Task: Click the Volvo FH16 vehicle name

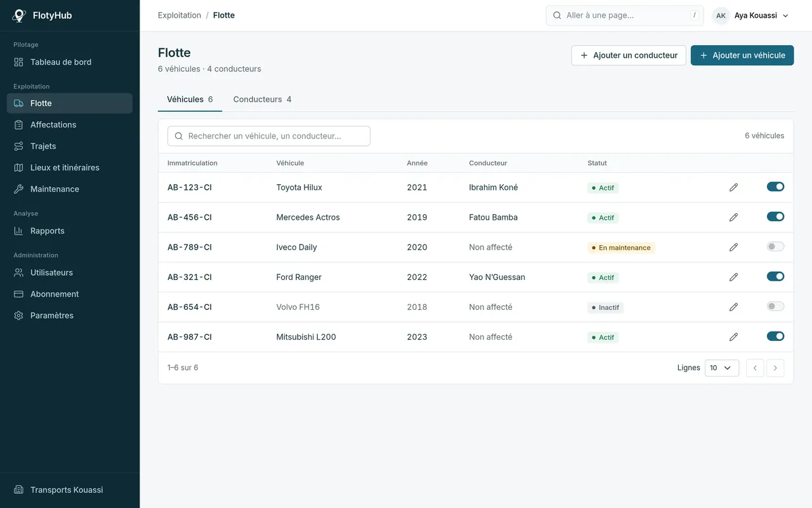Action: [x=298, y=307]
